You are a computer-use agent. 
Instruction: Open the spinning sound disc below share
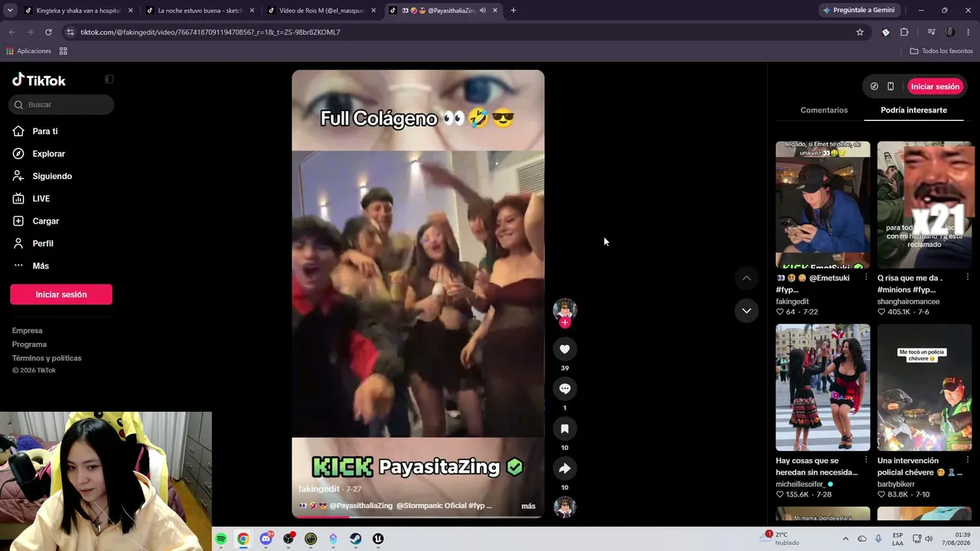pos(564,507)
